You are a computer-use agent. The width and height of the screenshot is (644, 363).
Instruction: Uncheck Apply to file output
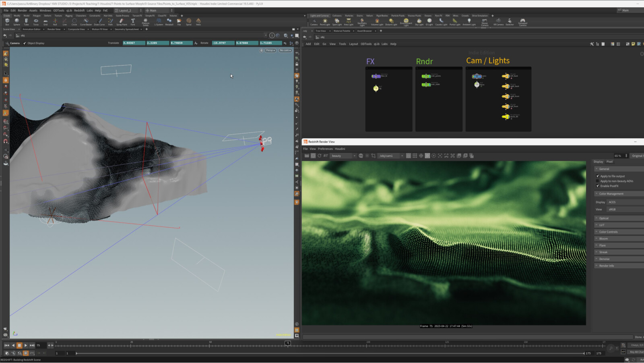(x=598, y=176)
